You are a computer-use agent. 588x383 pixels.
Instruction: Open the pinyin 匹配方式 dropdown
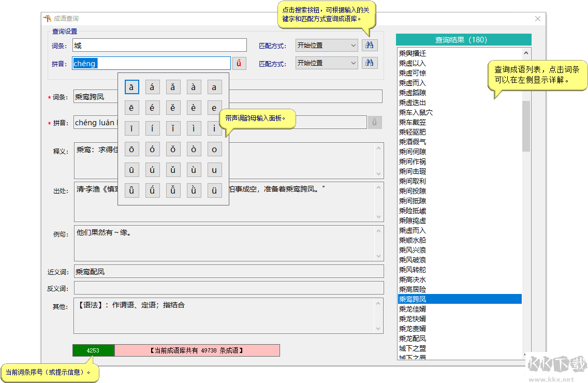click(326, 63)
